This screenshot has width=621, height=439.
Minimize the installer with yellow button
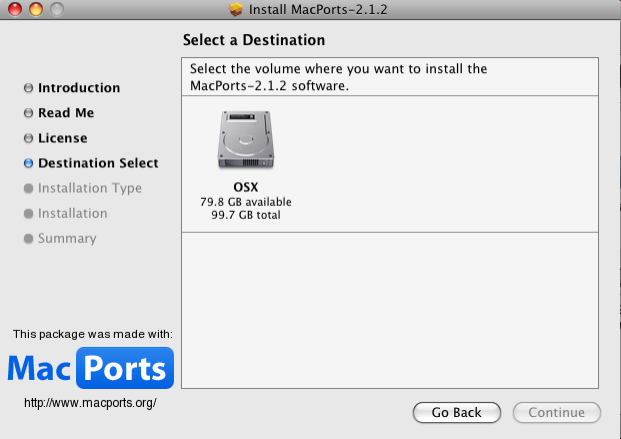click(34, 9)
